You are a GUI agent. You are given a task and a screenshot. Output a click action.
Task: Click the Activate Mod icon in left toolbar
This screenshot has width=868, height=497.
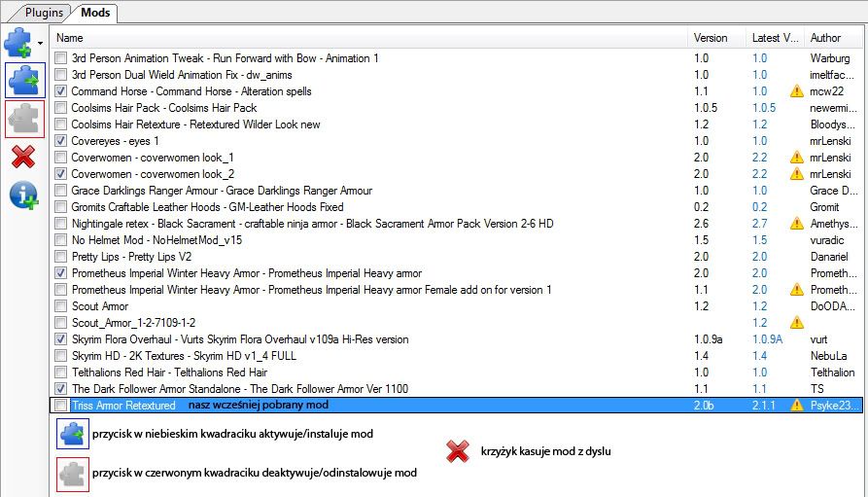(x=25, y=81)
